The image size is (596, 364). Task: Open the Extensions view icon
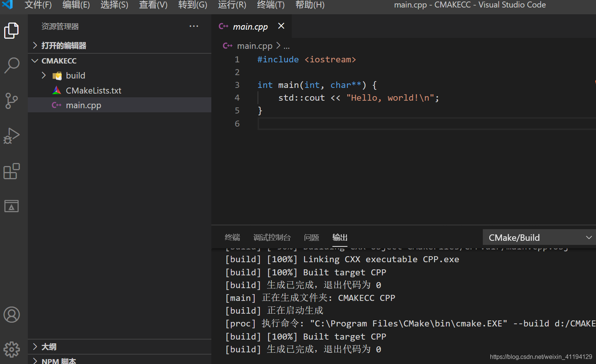point(11,171)
